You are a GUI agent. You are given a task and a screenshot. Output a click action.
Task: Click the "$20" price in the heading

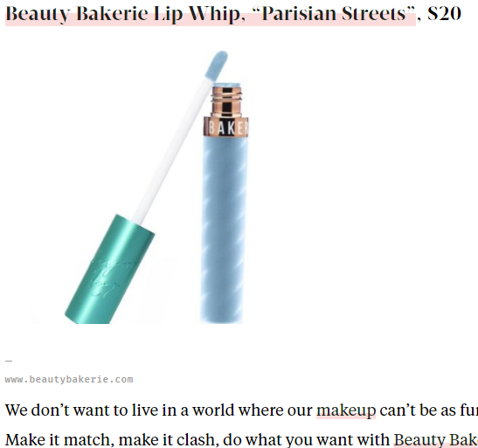(444, 14)
